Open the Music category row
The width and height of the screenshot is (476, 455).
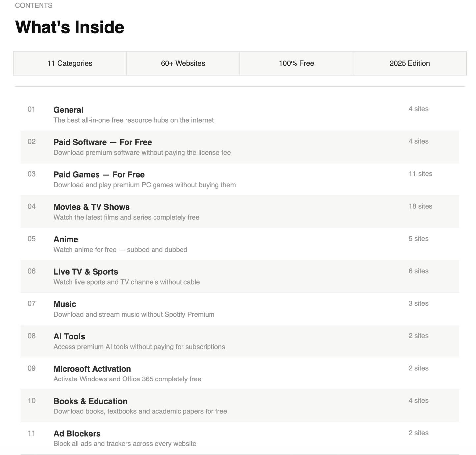click(239, 308)
